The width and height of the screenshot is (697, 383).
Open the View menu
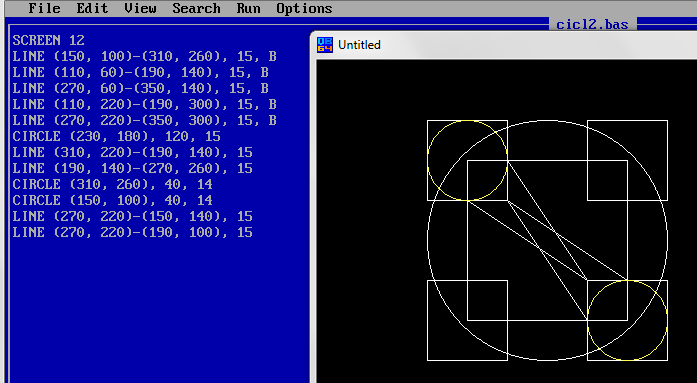(140, 8)
